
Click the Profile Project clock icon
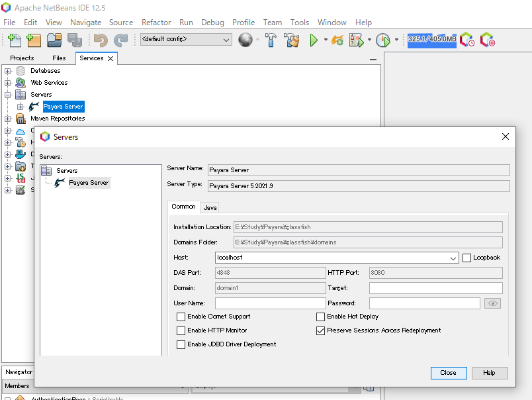383,40
